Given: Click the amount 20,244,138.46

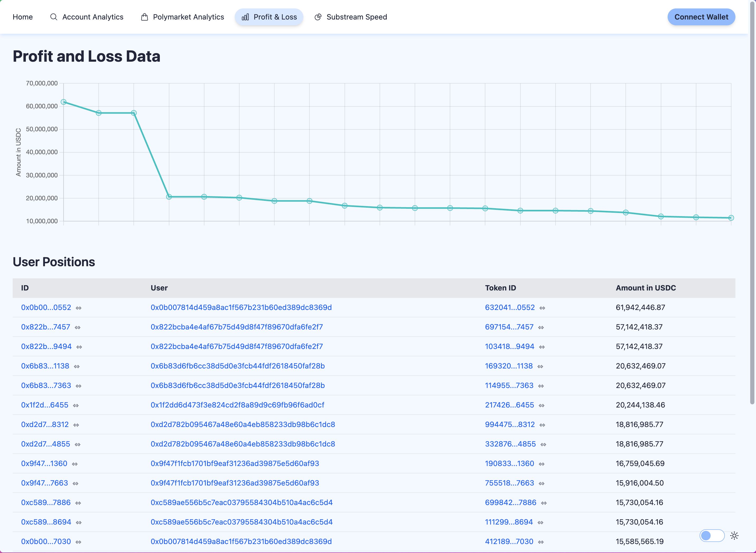Looking at the screenshot, I should point(640,405).
